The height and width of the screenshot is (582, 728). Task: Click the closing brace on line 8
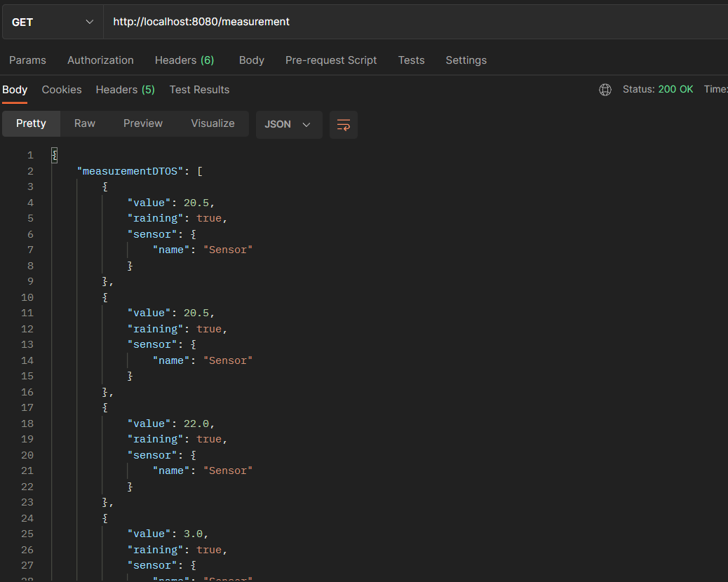pos(130,266)
